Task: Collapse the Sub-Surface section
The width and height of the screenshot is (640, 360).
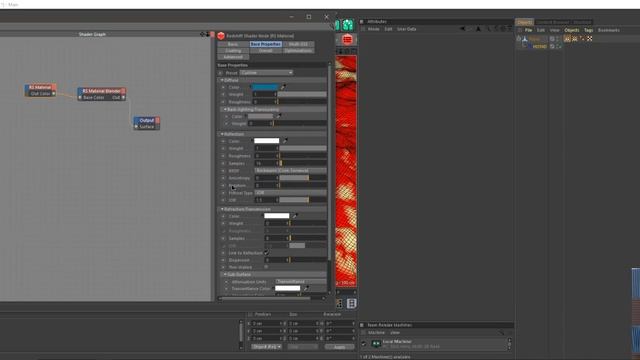Action: pyautogui.click(x=225, y=274)
